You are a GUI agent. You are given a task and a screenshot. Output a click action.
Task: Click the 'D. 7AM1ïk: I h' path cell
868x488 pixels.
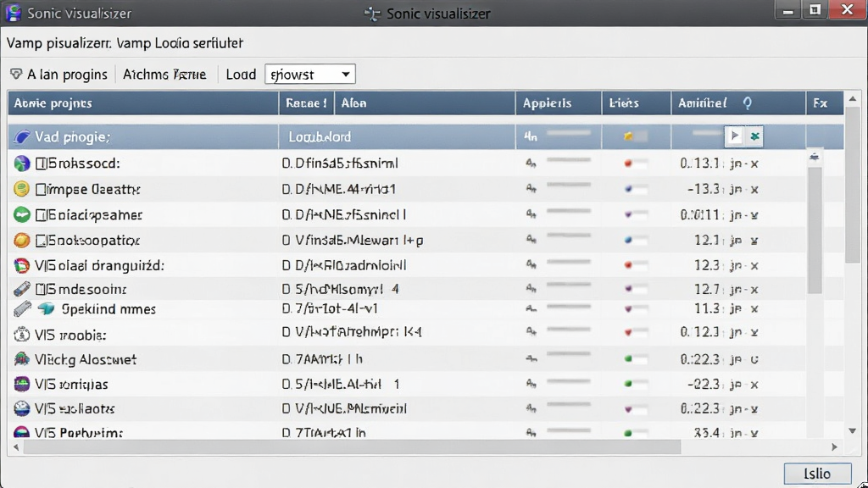click(322, 359)
